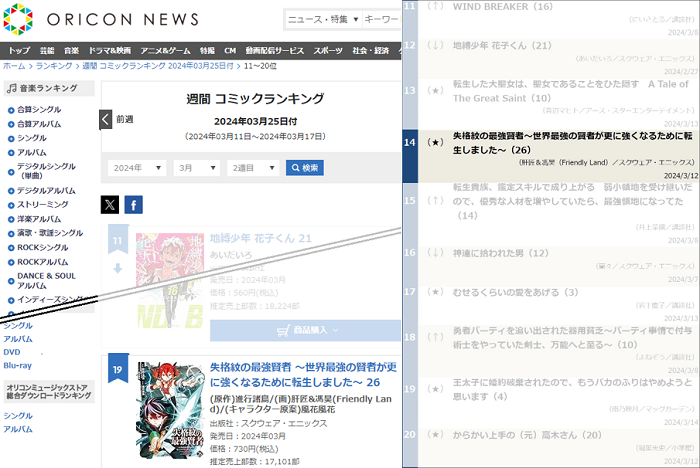Select row 16 神達に拾われた男 (12)

point(551,267)
